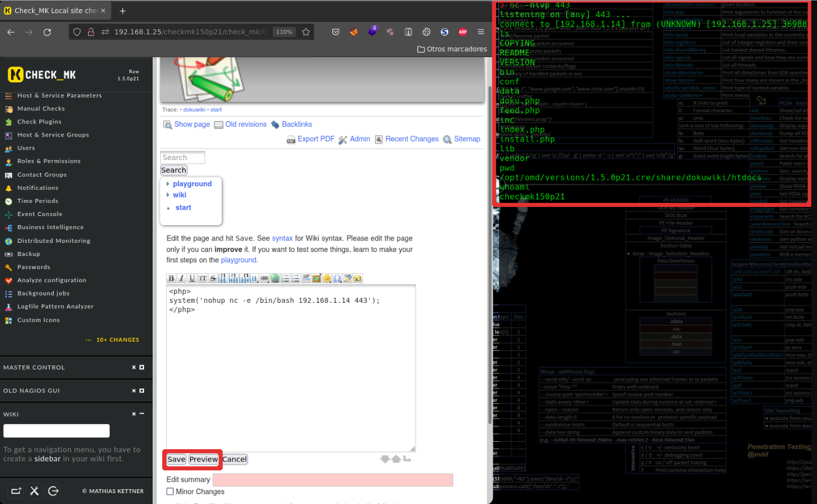The width and height of the screenshot is (817, 504).
Task: Insert image/media file from editor toolbar
Action: tap(317, 278)
